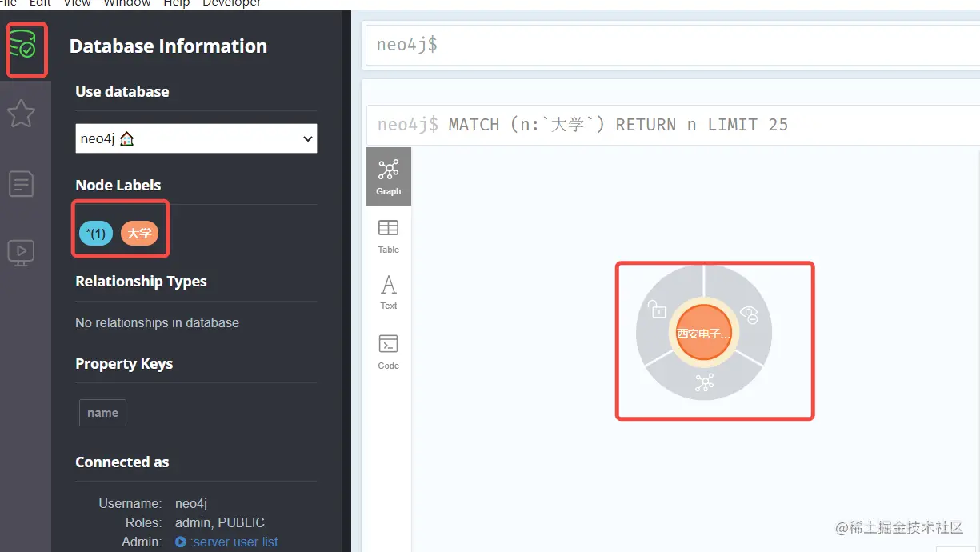Switch result to Graph view
The height and width of the screenshot is (552, 980).
click(x=389, y=176)
